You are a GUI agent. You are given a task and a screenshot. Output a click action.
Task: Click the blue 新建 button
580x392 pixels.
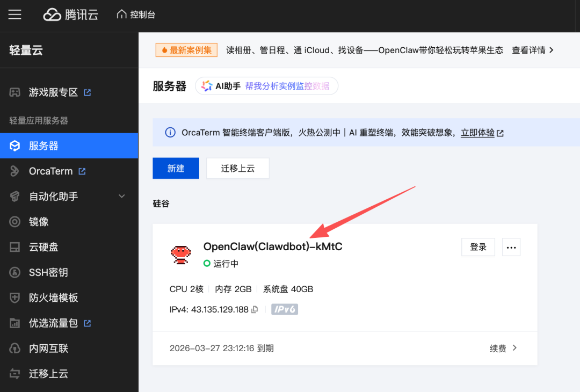176,168
